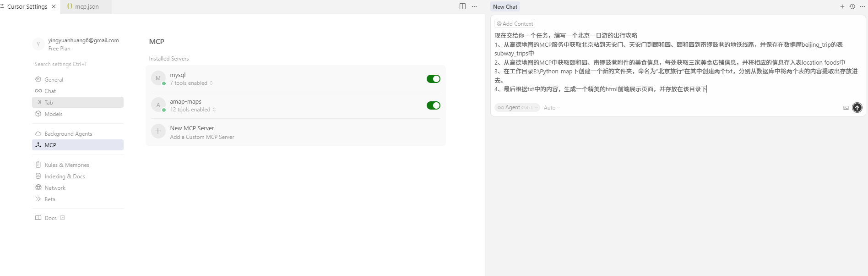Expand amap-maps 12 tools enabled list
Viewport: 868px width, 276px height.
(193, 110)
